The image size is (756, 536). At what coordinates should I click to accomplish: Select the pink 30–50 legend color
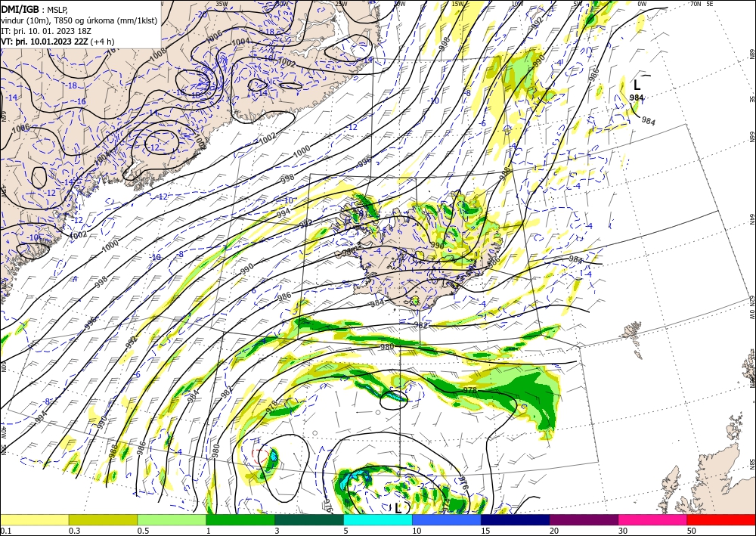653,519
